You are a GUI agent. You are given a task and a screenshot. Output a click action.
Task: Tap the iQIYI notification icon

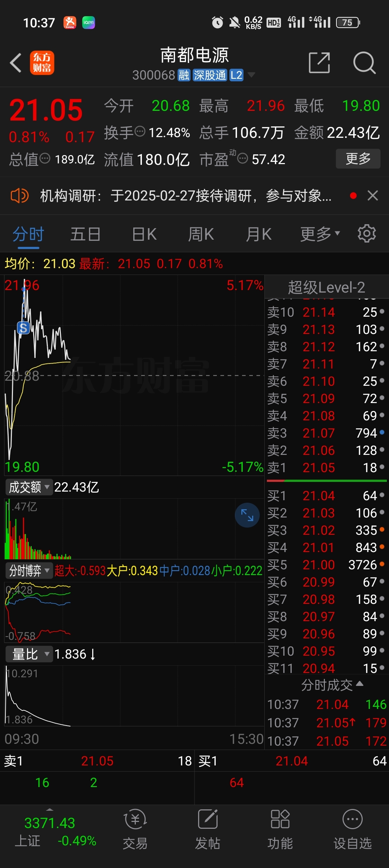coord(89,23)
